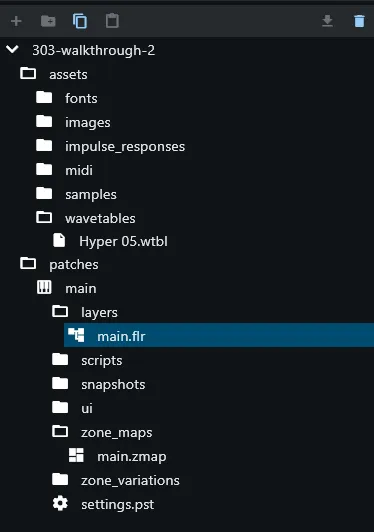Collapse the 303-walkthrough-2 root chevron

[x=12, y=50]
